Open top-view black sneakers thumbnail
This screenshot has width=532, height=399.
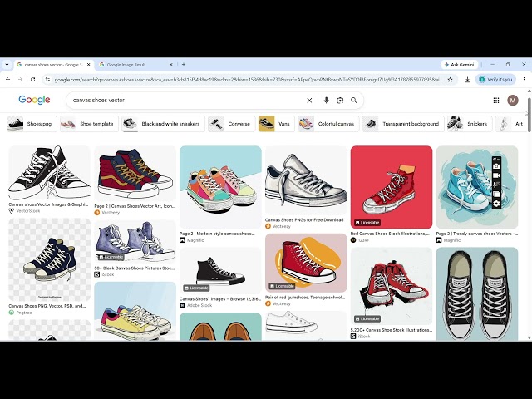(x=477, y=293)
